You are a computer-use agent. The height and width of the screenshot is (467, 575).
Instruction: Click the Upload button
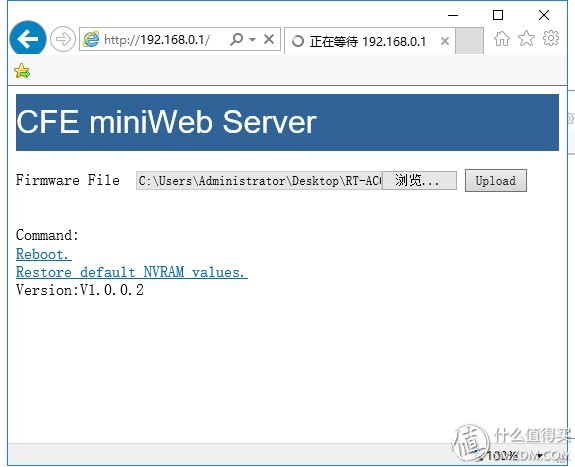[x=496, y=180]
